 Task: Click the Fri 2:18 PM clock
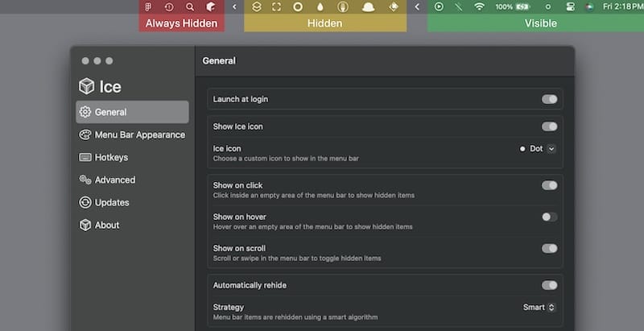click(x=623, y=6)
